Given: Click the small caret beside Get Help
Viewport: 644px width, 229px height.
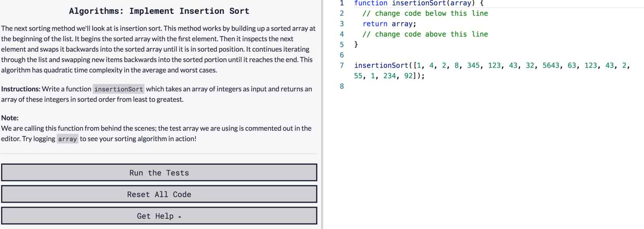Looking at the screenshot, I should coord(180,217).
